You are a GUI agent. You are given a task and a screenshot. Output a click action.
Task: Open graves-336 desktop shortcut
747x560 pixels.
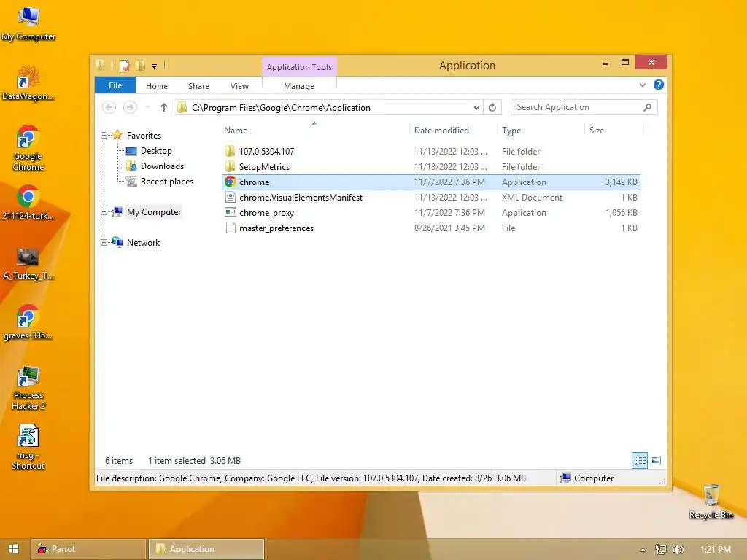click(x=28, y=323)
